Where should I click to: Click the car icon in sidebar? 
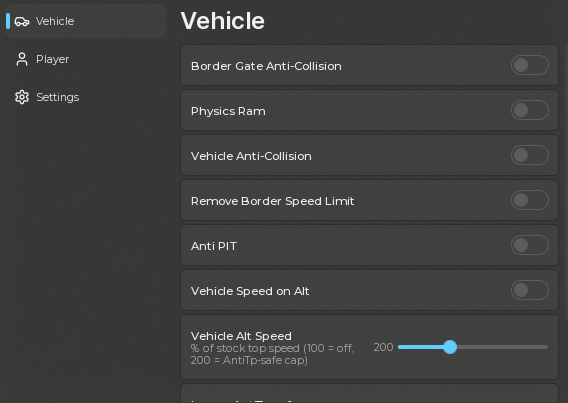(x=22, y=21)
